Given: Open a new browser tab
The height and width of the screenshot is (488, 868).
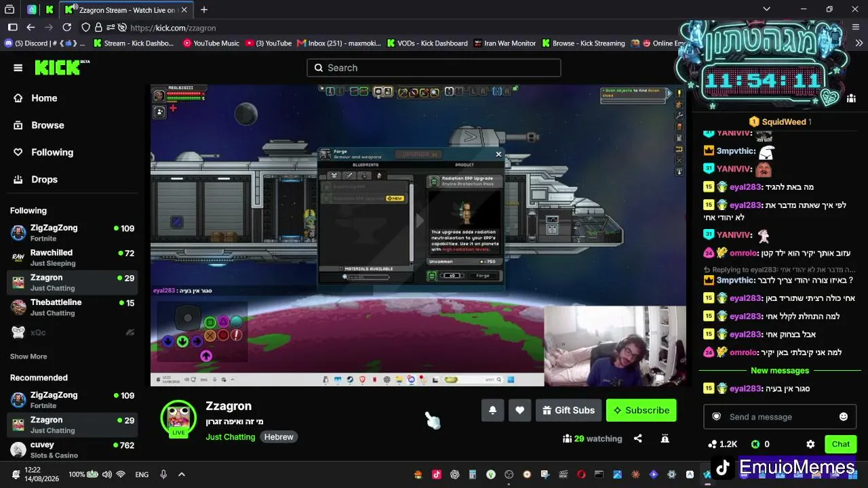Looking at the screenshot, I should [204, 9].
